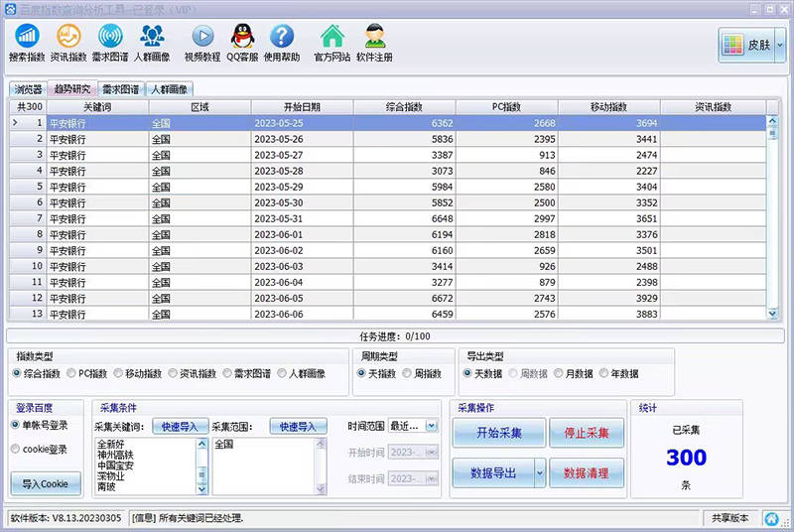
Task: Click the 共享版本 status bar label
Action: tap(730, 518)
